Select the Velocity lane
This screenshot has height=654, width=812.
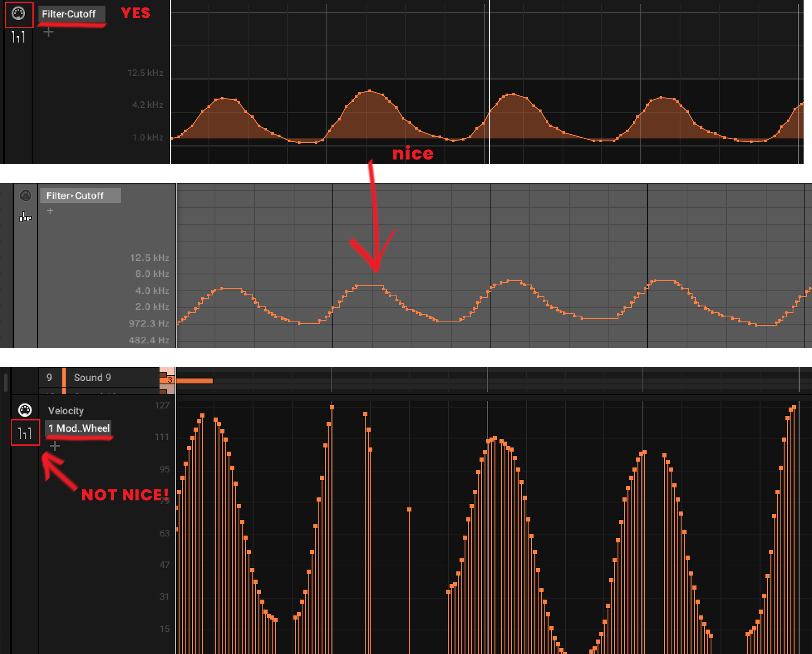[x=66, y=411]
